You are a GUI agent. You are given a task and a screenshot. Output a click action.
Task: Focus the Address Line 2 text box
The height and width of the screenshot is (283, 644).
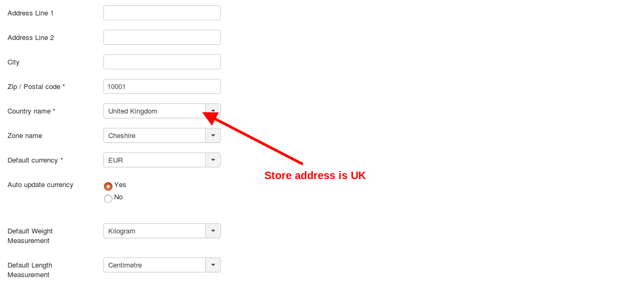[162, 37]
